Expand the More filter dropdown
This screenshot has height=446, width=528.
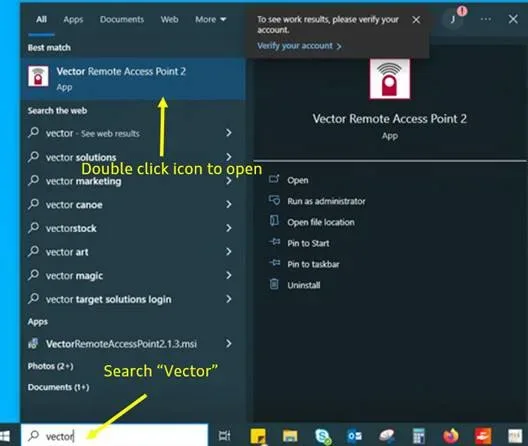pos(210,20)
